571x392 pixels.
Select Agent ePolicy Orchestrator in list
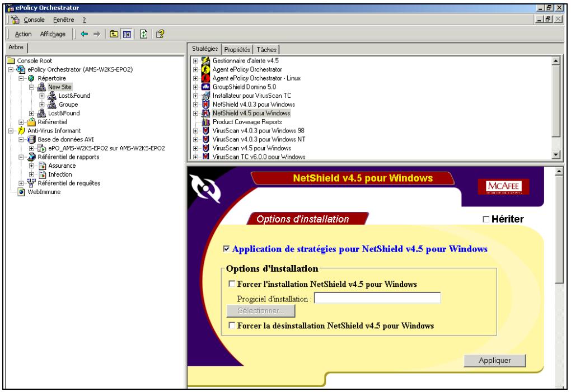coord(247,69)
